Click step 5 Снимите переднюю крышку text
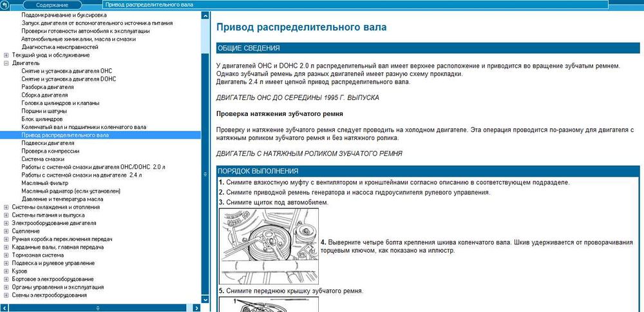 coord(291,291)
